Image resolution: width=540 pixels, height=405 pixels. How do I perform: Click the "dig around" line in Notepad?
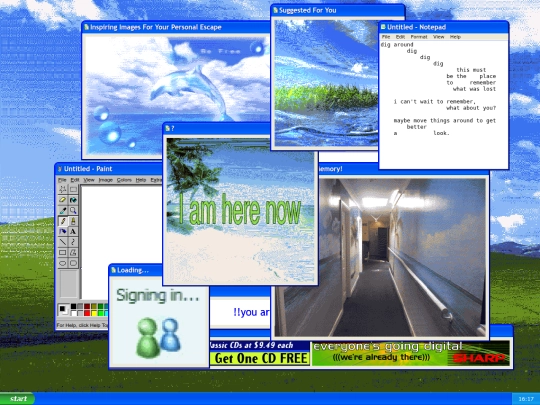(x=397, y=44)
